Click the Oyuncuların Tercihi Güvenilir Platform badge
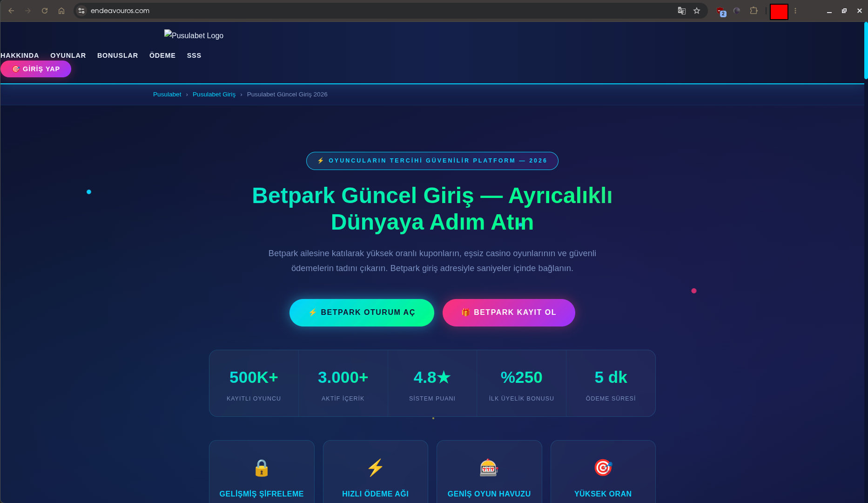Image resolution: width=868 pixels, height=503 pixels. point(432,161)
